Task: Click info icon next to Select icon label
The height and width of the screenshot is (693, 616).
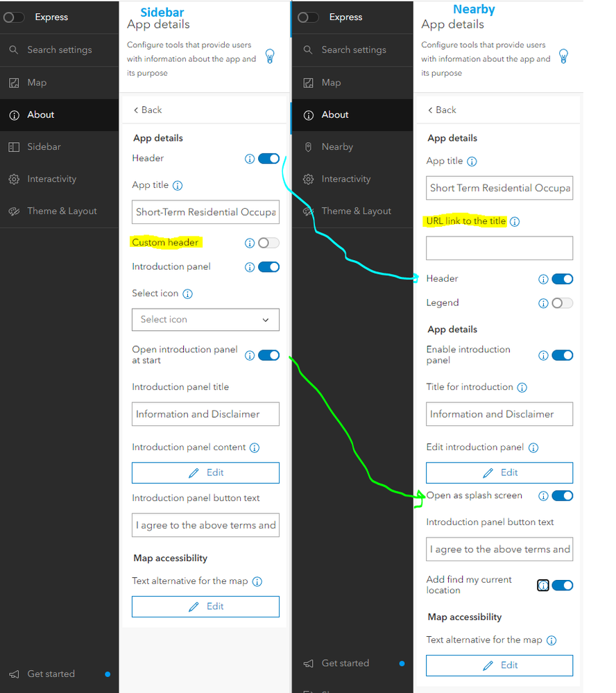Action: [188, 294]
